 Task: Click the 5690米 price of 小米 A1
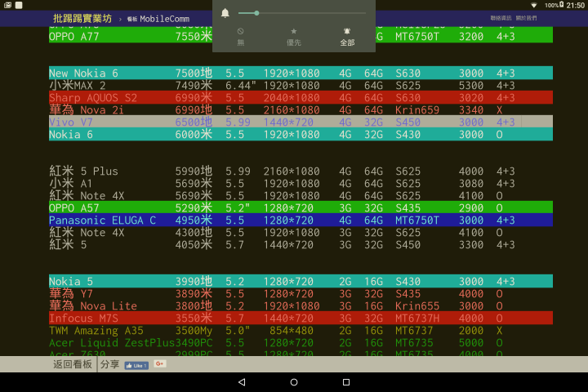pos(194,184)
